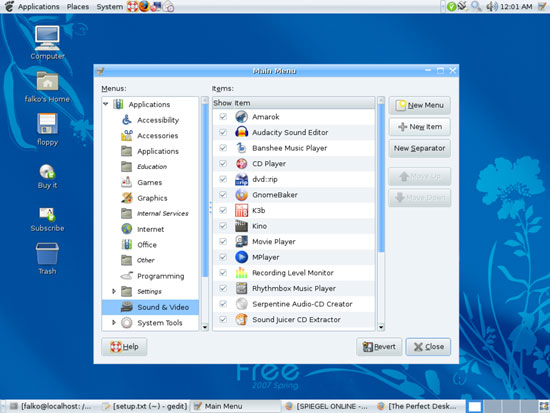550x413 pixels.
Task: Select the Internal Services menu row
Action: [150, 213]
